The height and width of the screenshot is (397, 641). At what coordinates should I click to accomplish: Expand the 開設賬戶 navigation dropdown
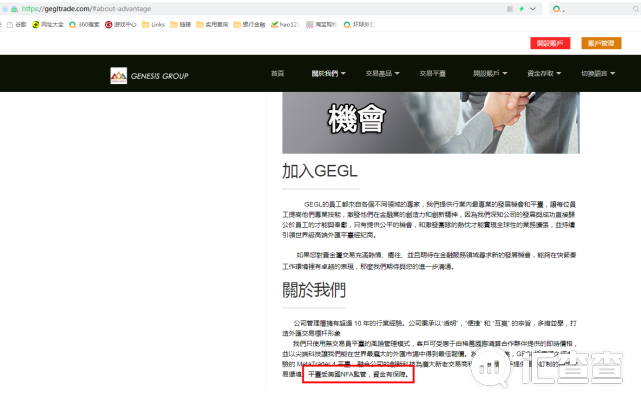click(x=490, y=74)
